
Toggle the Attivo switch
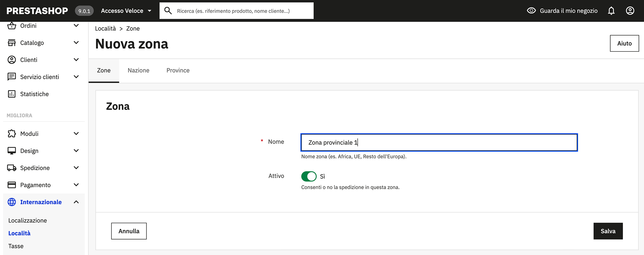click(309, 176)
